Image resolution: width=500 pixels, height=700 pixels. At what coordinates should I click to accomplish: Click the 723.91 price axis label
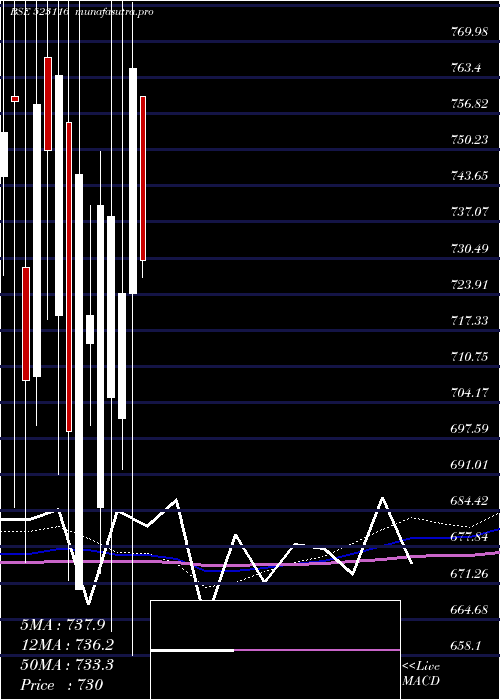469,284
